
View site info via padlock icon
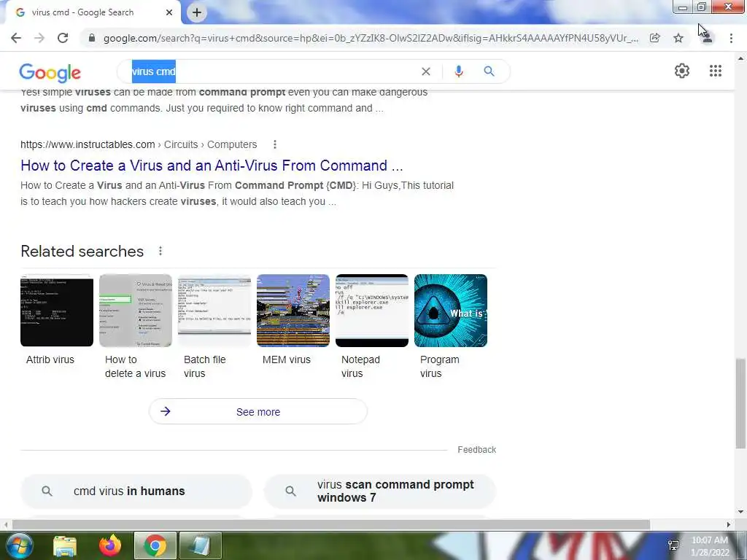tap(92, 38)
